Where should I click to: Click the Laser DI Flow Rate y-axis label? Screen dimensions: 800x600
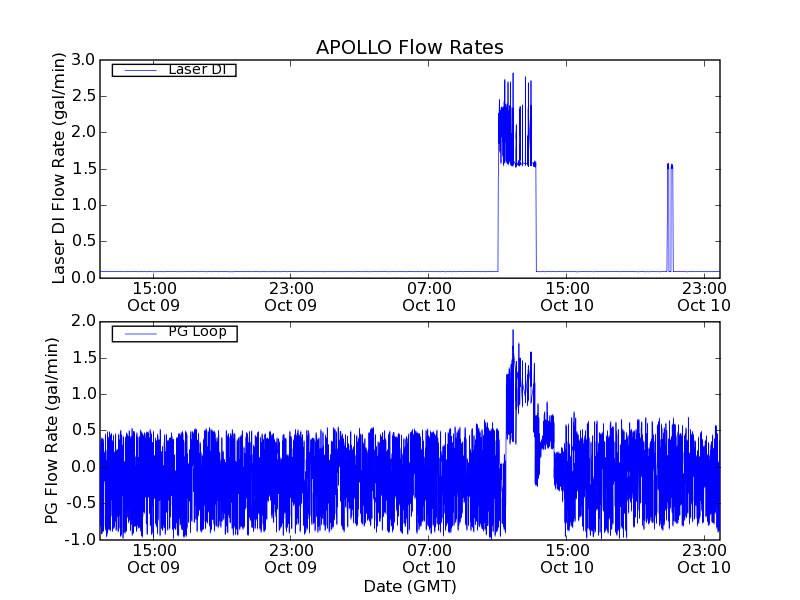[x=59, y=168]
